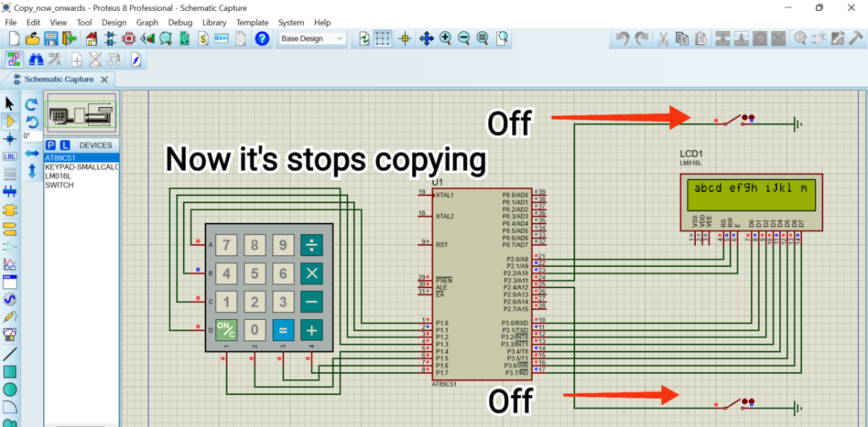Viewport: 868px width, 427px height.
Task: Activate the Wire Label LBL tool
Action: point(10,156)
